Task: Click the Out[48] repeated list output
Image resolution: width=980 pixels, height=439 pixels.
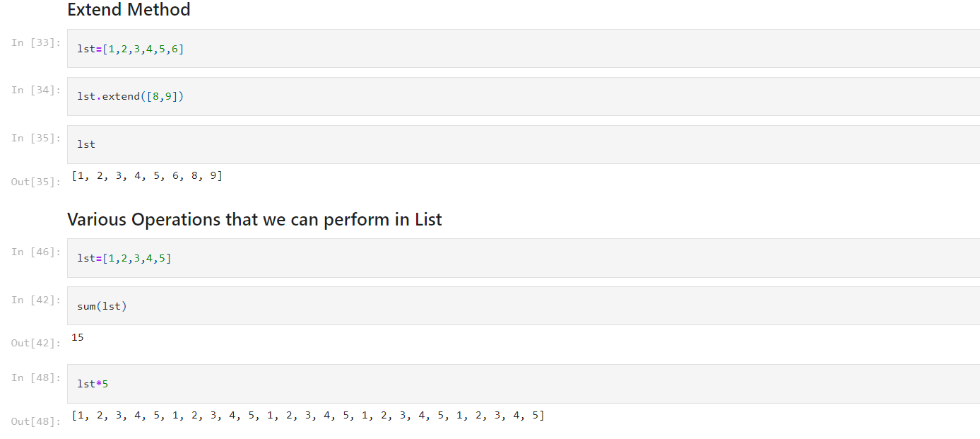Action: pos(308,415)
